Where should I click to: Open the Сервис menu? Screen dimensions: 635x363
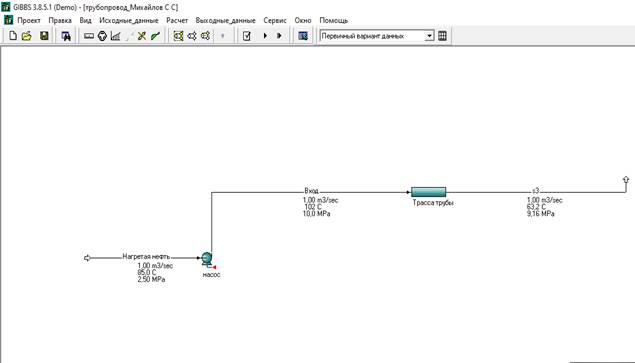pyautogui.click(x=275, y=20)
